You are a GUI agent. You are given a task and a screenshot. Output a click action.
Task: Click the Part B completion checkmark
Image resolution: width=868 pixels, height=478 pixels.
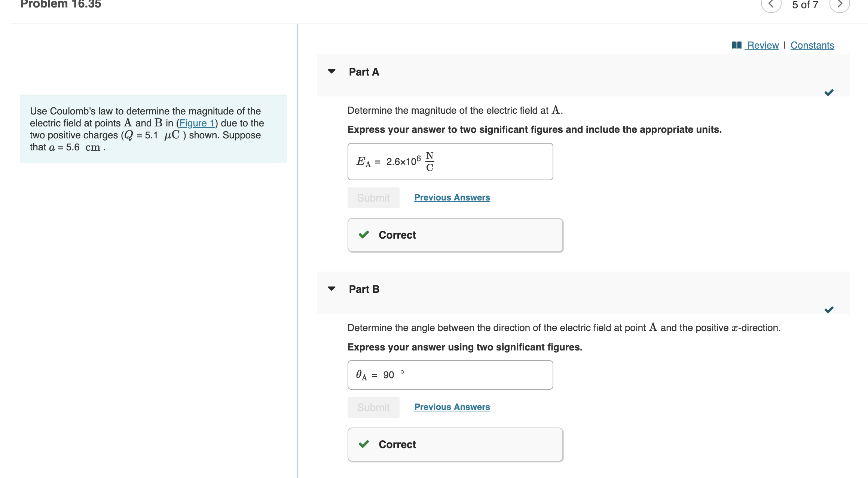829,310
